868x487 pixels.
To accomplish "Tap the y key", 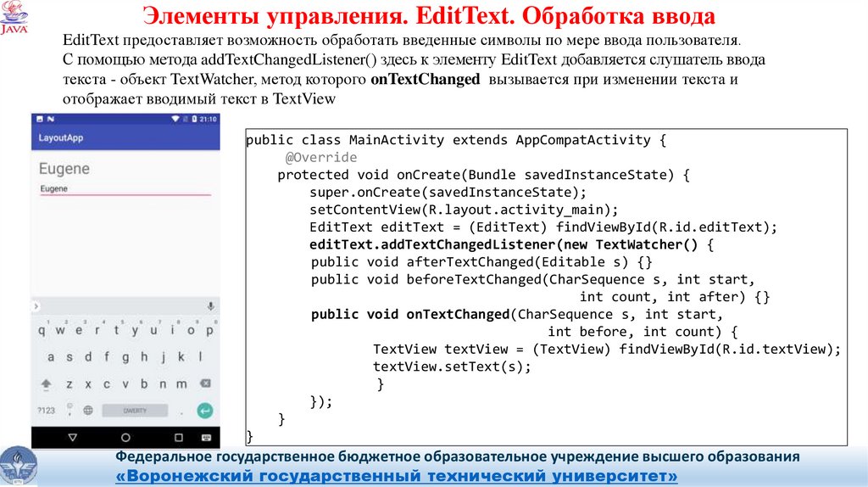I will point(135,330).
